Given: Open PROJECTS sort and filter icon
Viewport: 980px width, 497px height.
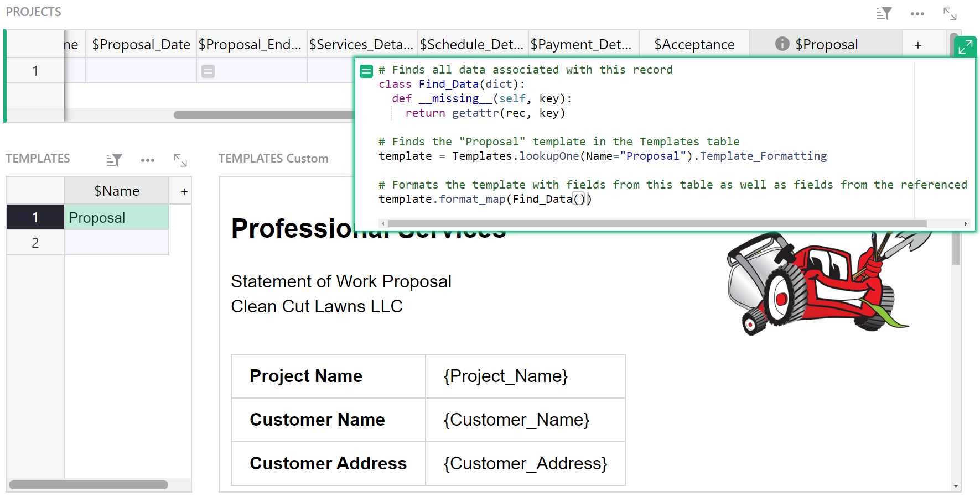Looking at the screenshot, I should pos(884,14).
